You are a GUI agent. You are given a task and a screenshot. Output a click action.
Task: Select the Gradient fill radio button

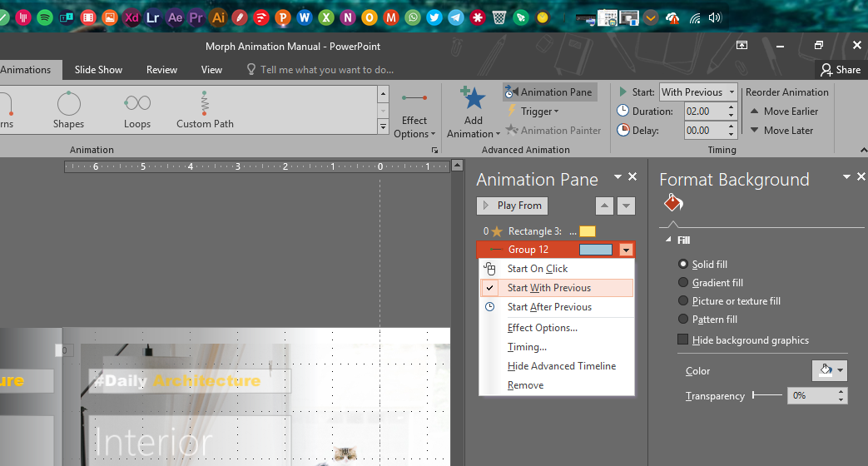click(683, 283)
